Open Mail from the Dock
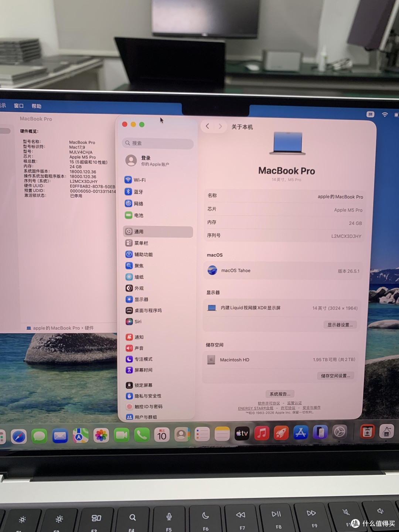This screenshot has width=399, height=532. tap(60, 436)
